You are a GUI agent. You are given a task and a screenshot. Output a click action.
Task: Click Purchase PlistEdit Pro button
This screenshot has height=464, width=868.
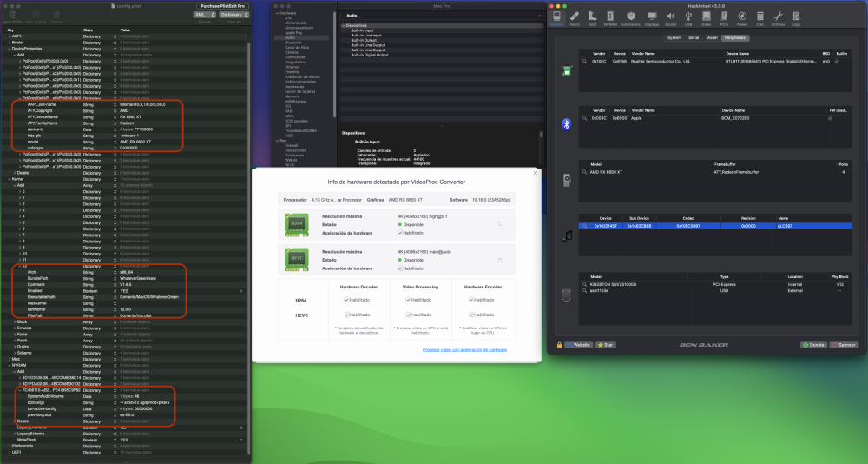tap(222, 6)
